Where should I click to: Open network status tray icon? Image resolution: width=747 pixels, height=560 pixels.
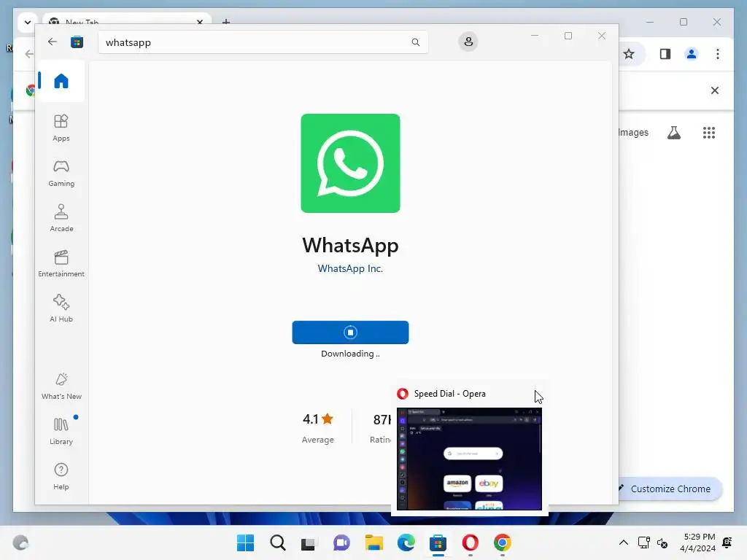[644, 542]
